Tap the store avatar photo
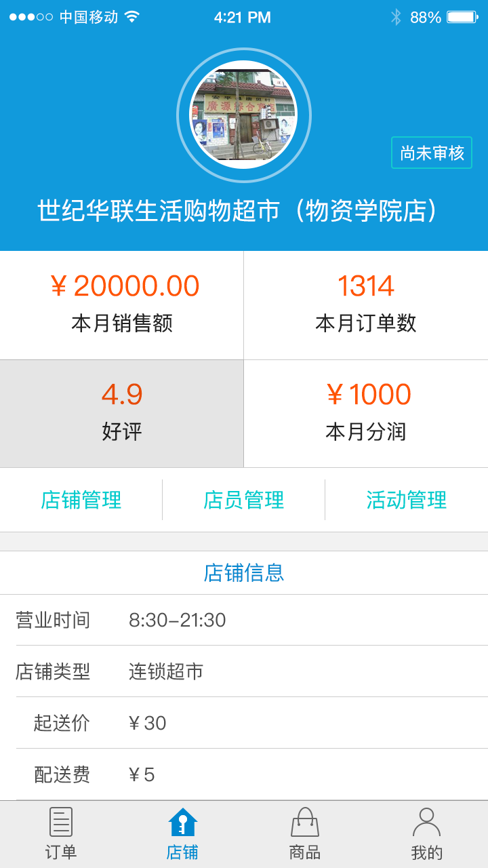This screenshot has height=868, width=488. coord(243,115)
